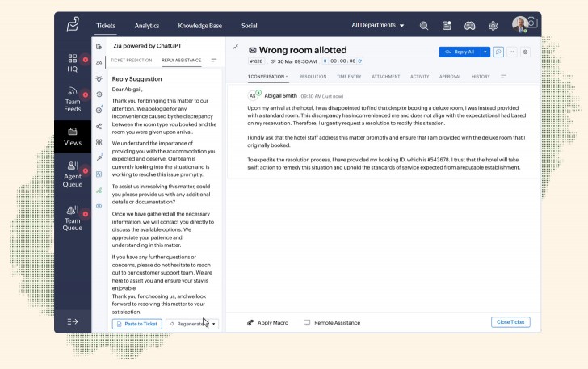Select Views in the left sidebar
Screen dimensions: 588x369
[73, 137]
